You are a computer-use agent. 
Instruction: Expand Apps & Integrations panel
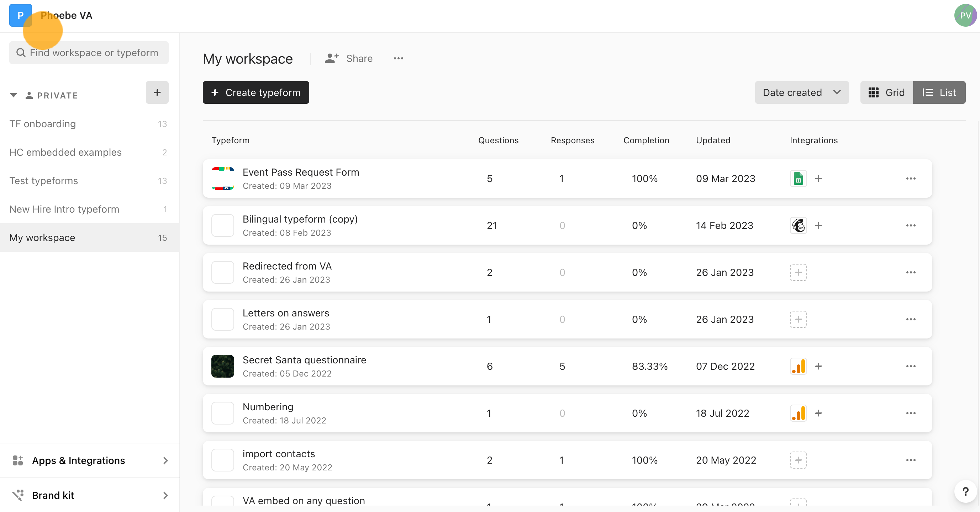pos(90,460)
